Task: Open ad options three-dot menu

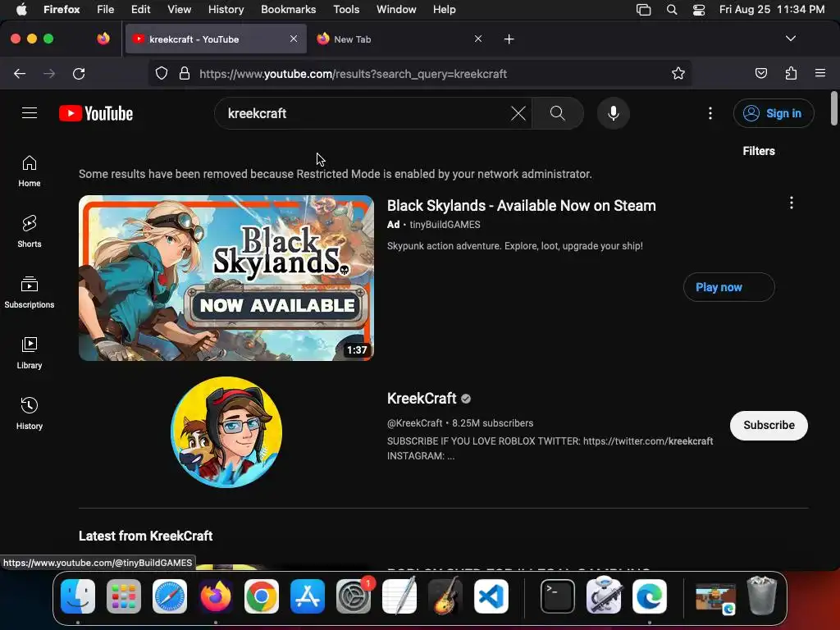Action: click(791, 203)
